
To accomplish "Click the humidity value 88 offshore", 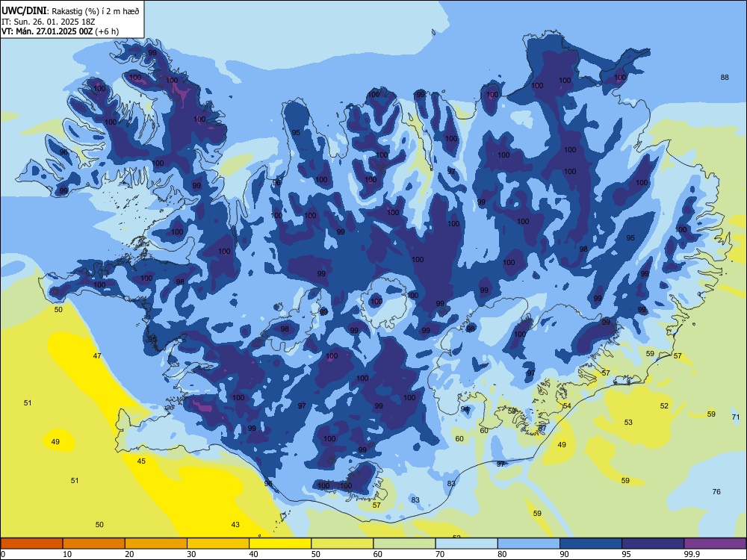I will (725, 77).
